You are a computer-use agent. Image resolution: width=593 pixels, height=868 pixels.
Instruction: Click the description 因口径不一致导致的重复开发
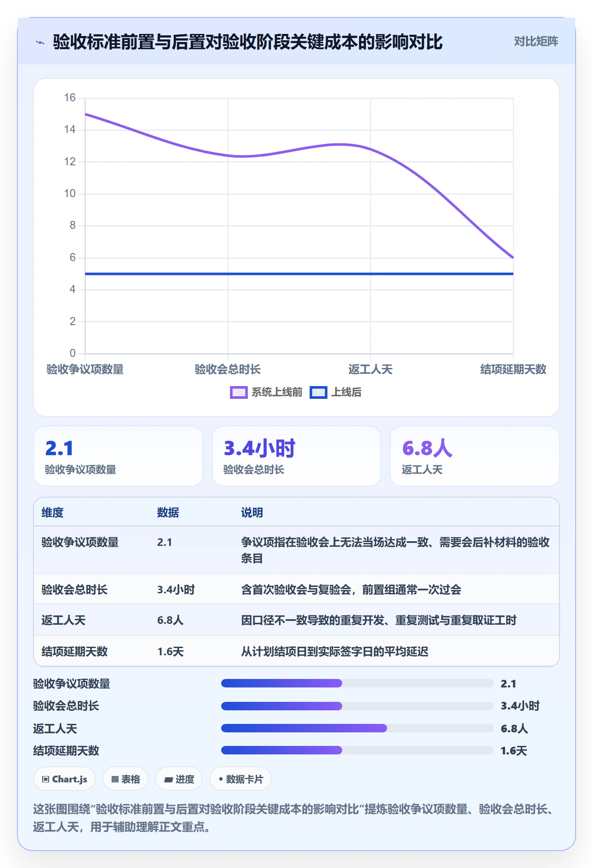(379, 620)
